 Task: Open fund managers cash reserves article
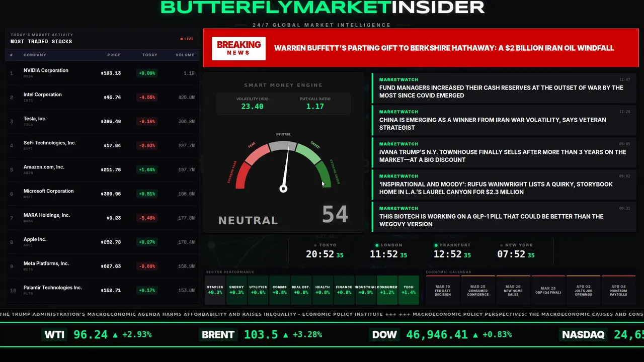pos(504,87)
